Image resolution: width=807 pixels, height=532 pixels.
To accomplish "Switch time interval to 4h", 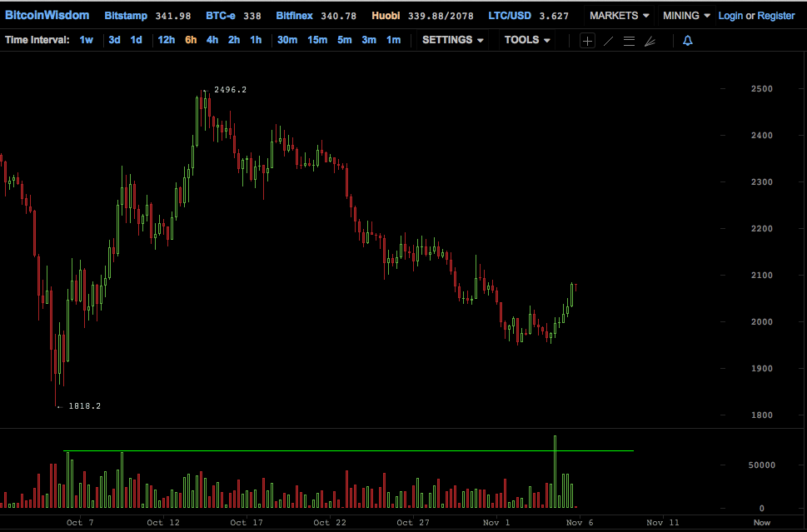I will (x=212, y=40).
